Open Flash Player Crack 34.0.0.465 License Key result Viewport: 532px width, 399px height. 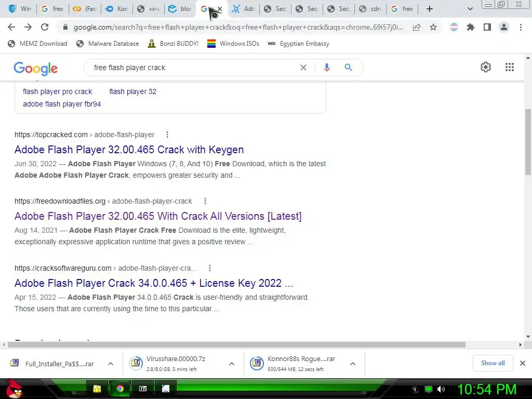154,283
